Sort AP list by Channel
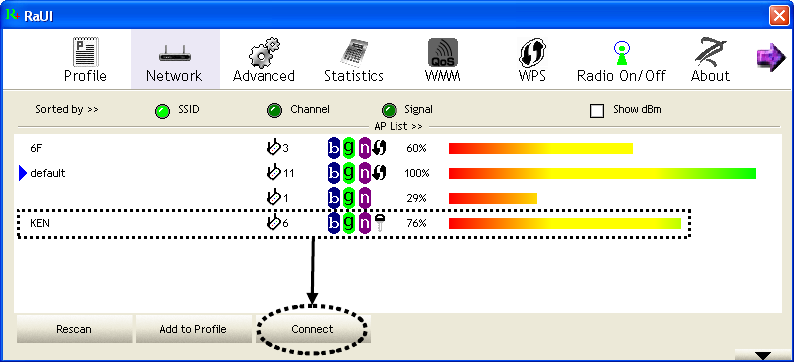 [274, 110]
